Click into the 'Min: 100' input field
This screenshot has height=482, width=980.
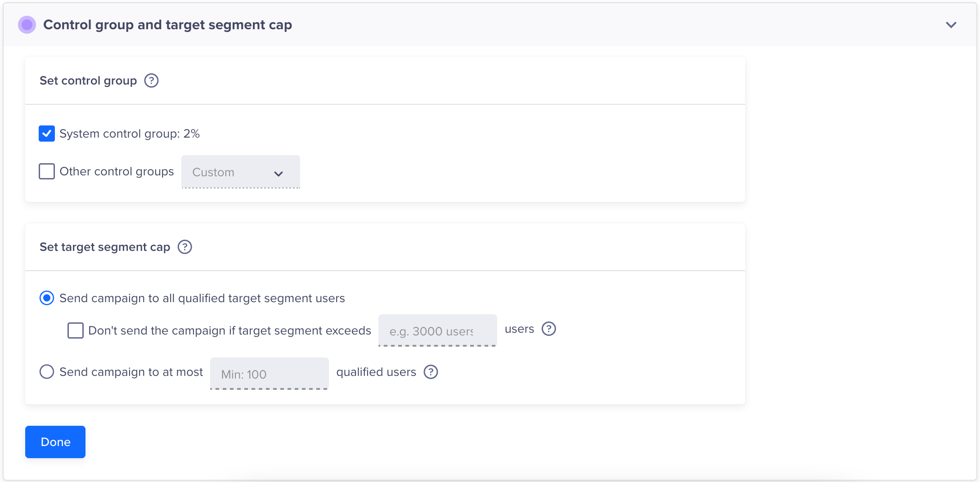pos(269,374)
